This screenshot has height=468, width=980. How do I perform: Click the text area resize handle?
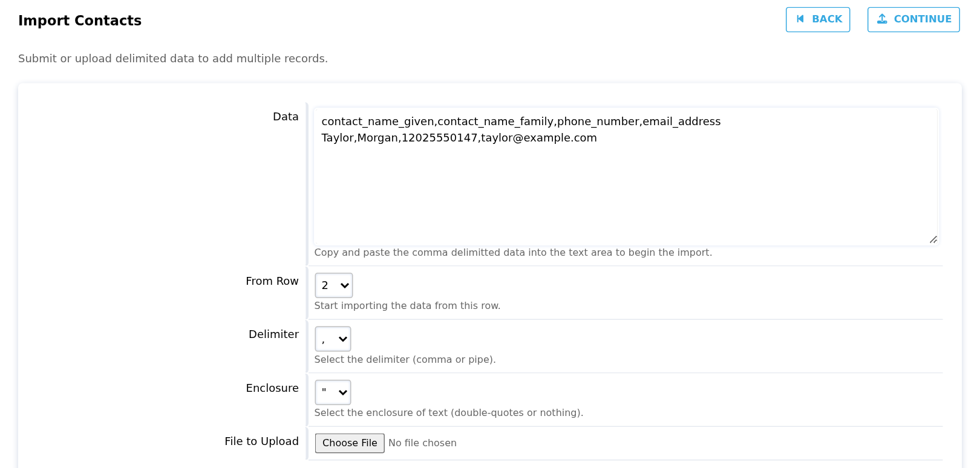[x=933, y=240]
